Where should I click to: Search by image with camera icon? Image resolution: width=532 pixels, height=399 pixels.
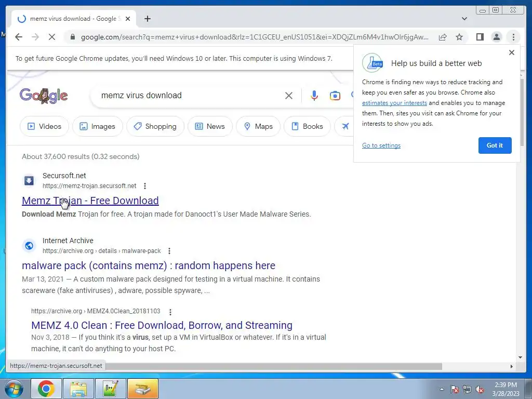point(335,96)
